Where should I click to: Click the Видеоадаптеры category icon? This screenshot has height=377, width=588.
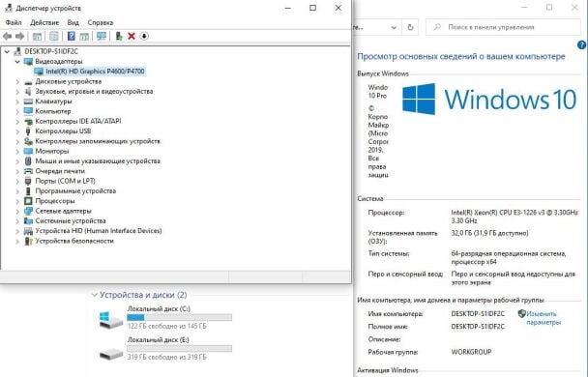[x=28, y=61]
